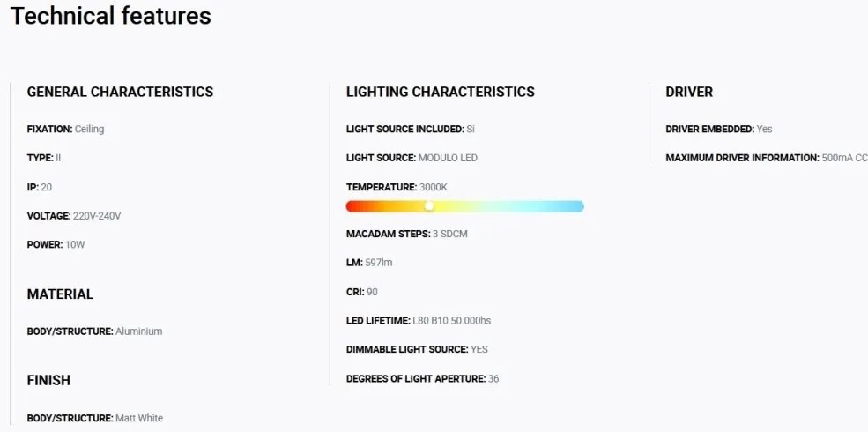Click the blue end of temperature bar
The image size is (868, 432).
point(577,206)
